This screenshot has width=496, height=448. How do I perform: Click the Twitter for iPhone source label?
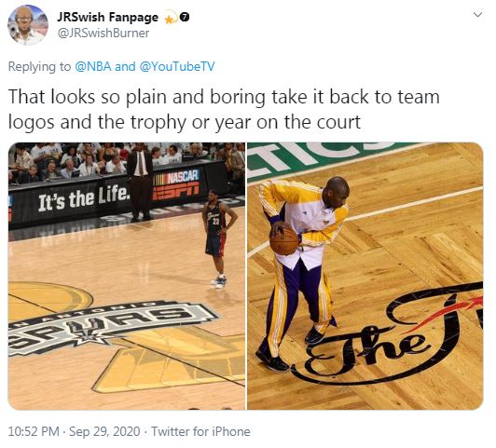tap(200, 431)
